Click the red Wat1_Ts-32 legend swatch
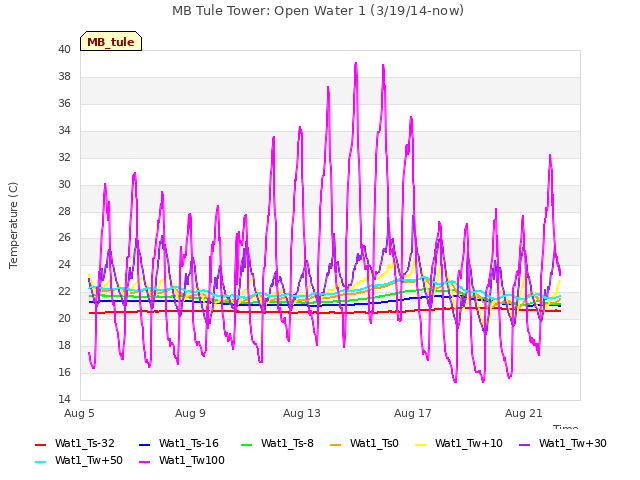 40,444
